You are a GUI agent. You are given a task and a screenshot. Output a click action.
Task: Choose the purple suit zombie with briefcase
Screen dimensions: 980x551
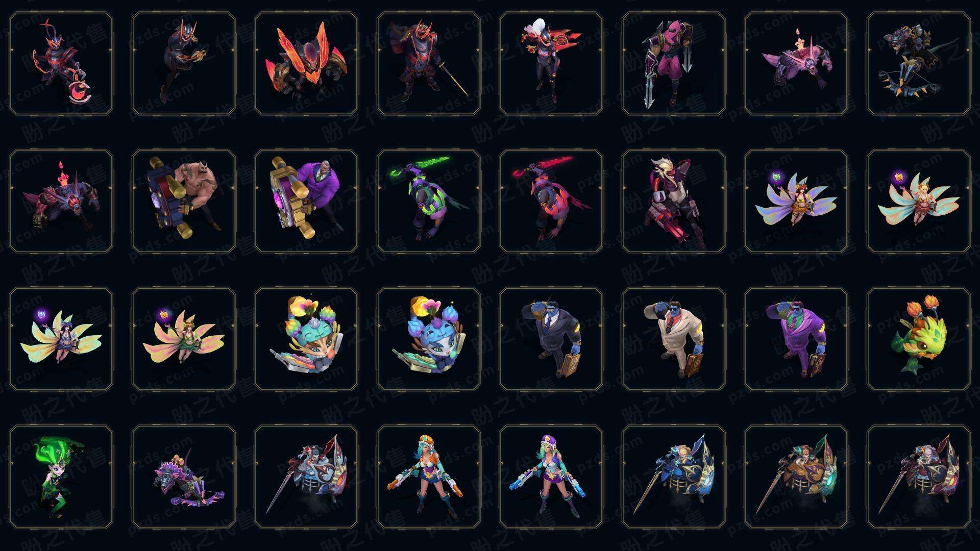(x=796, y=339)
